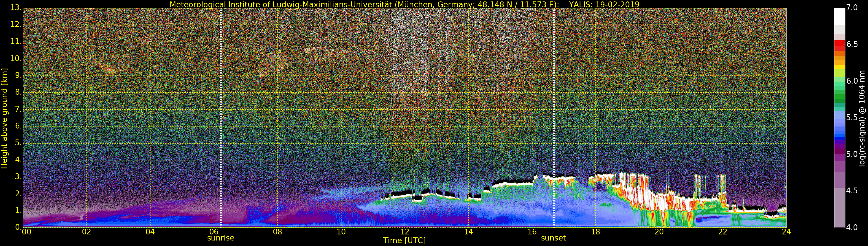Viewport: 868px width, 246px height.
Task: Click the 'Height above ground [km]' axis label
Action: click(4, 118)
